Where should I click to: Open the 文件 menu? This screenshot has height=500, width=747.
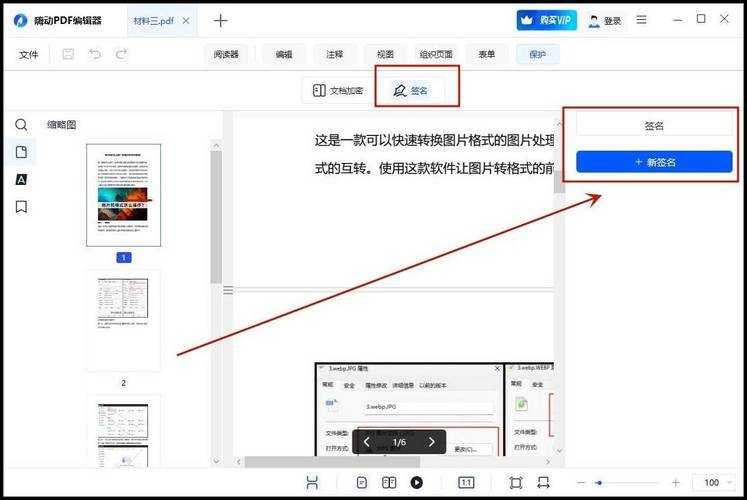[29, 54]
